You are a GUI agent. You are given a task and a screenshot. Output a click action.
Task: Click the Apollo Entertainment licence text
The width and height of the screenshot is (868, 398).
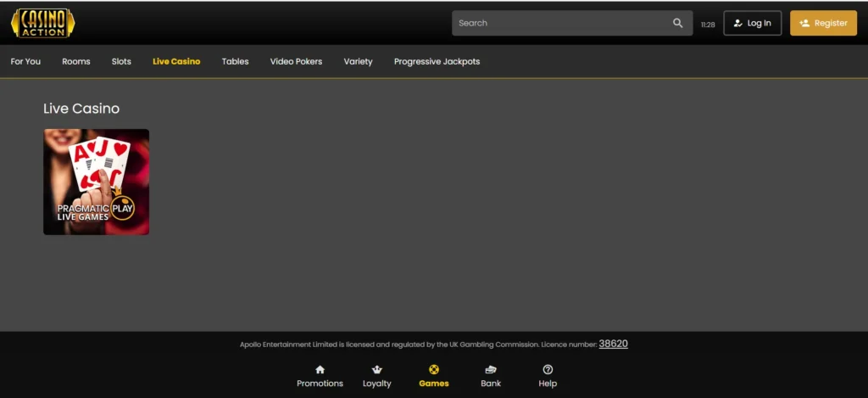(419, 345)
